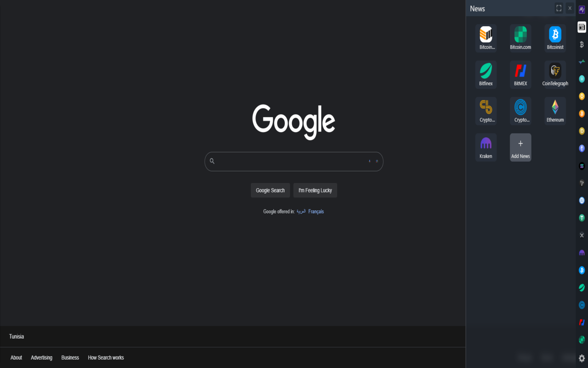Click the I'm Feeling Lucky button
This screenshot has height=368, width=588.
(315, 190)
